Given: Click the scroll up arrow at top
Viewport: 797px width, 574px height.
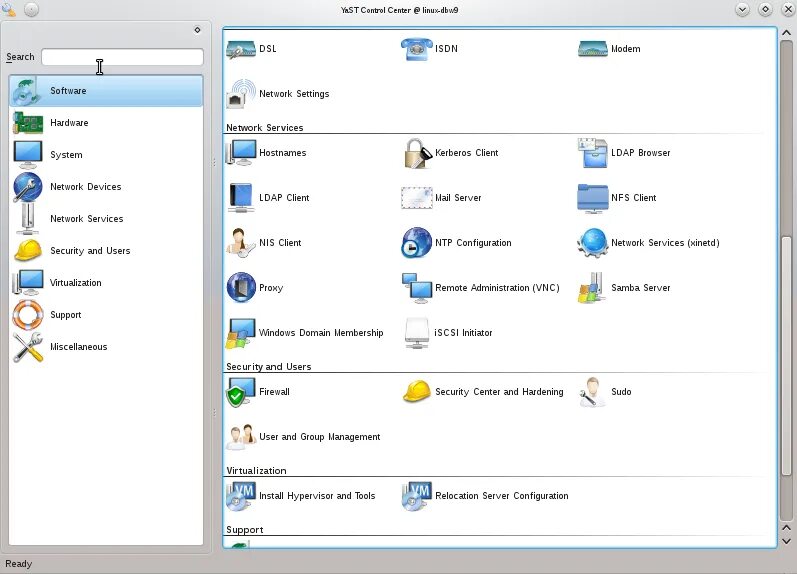Looking at the screenshot, I should tap(786, 33).
